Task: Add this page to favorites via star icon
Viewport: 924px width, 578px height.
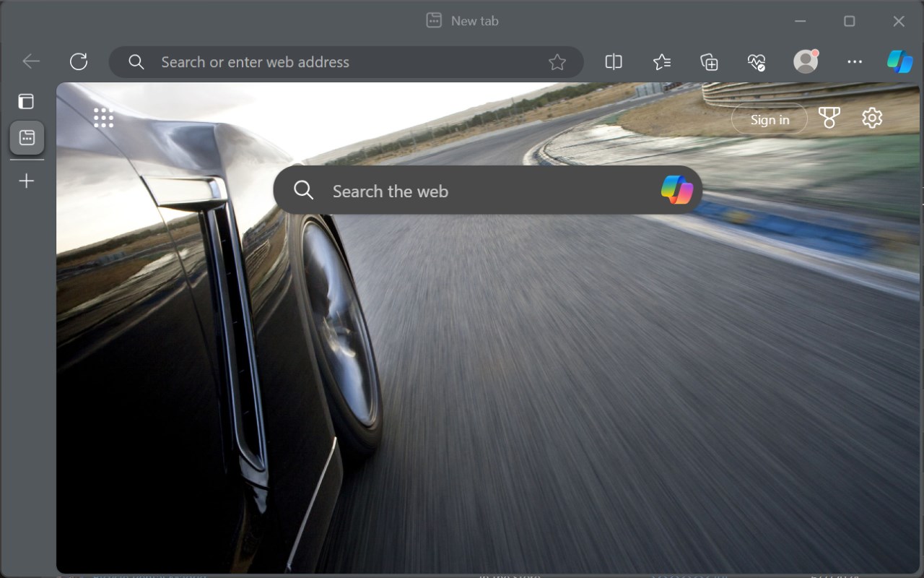Action: coord(557,62)
